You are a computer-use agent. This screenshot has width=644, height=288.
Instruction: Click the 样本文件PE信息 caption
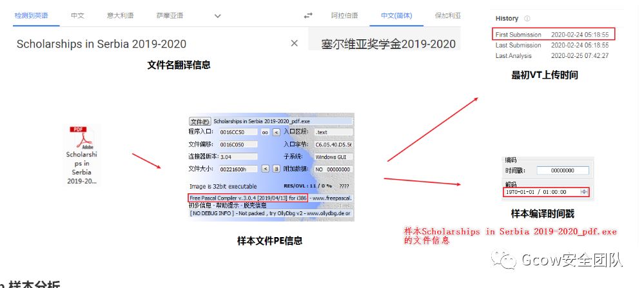(x=269, y=241)
